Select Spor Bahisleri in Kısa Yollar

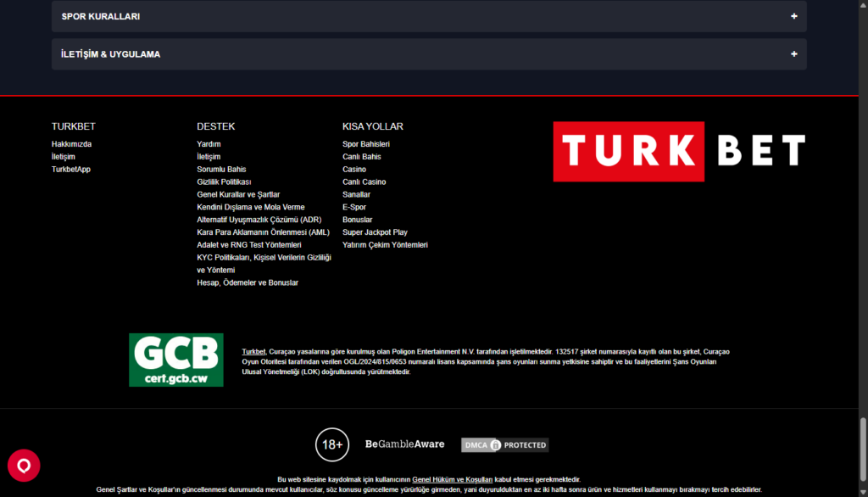coord(365,144)
